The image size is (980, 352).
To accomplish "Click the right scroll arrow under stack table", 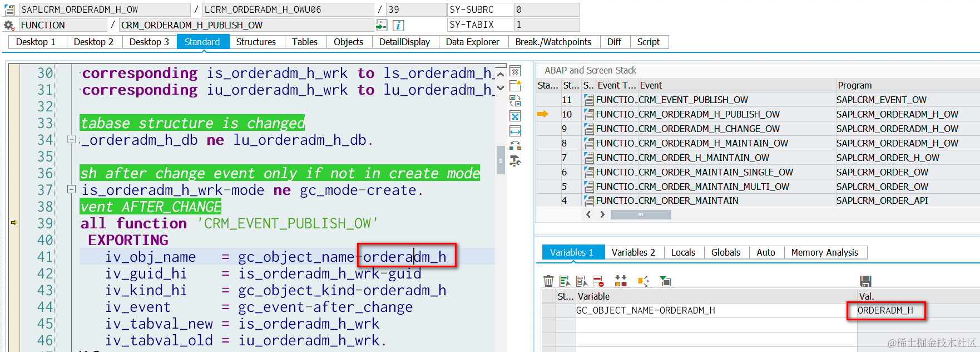I will [602, 214].
